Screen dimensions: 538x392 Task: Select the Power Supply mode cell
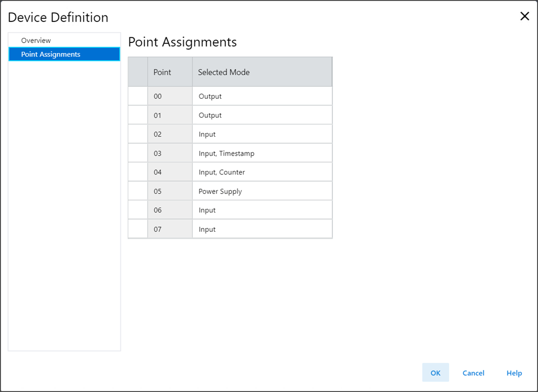(x=261, y=191)
